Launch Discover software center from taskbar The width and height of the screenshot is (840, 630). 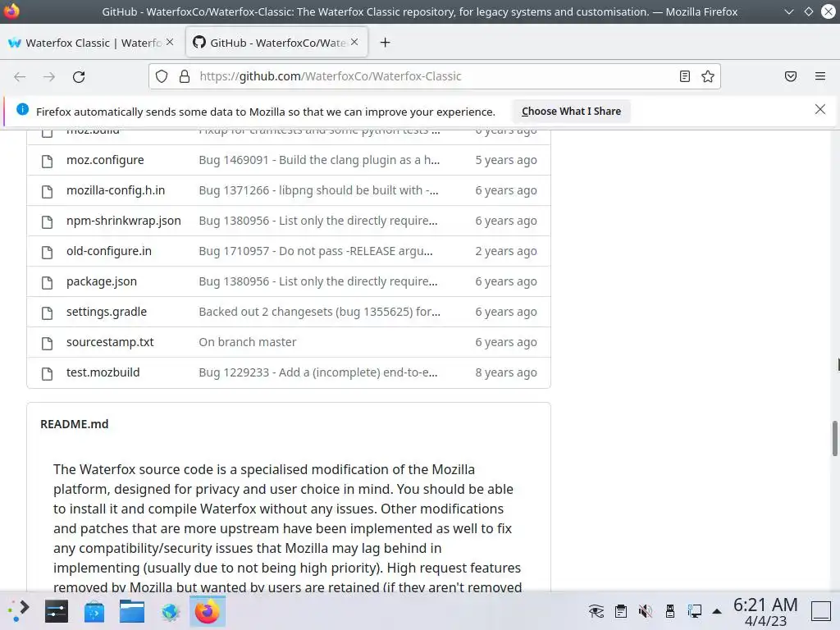point(94,611)
